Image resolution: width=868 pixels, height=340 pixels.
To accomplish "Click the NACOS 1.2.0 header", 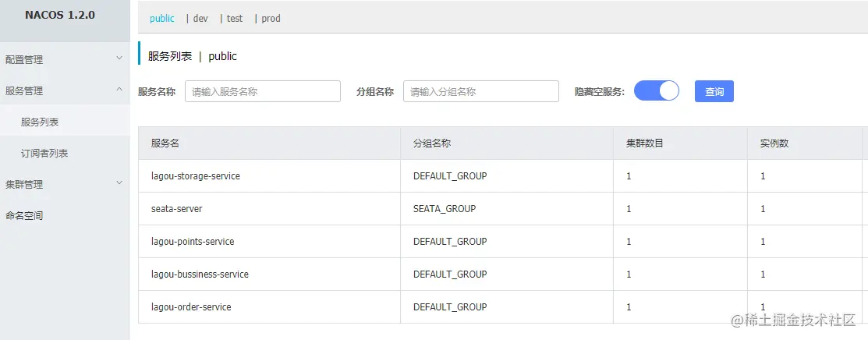I will (60, 15).
